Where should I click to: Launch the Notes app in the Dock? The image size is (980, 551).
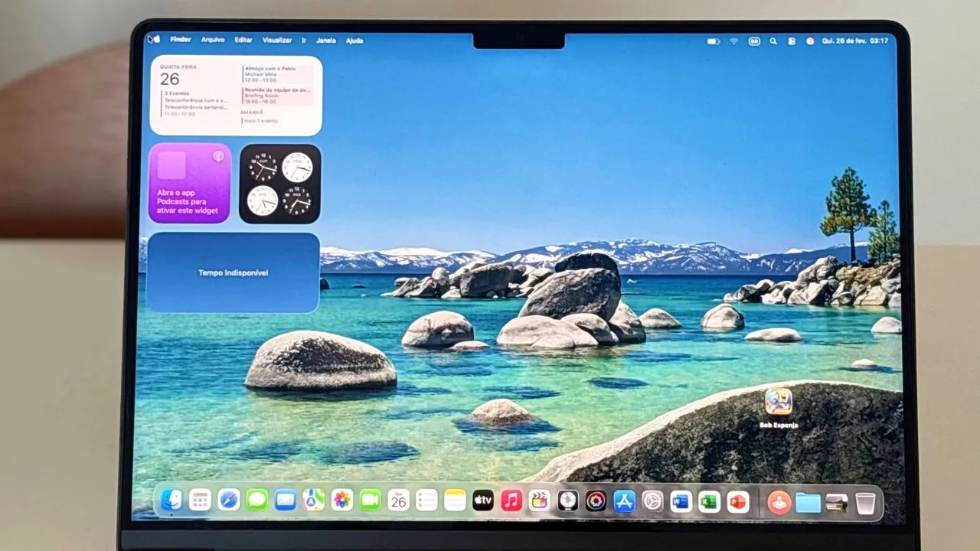coord(455,500)
